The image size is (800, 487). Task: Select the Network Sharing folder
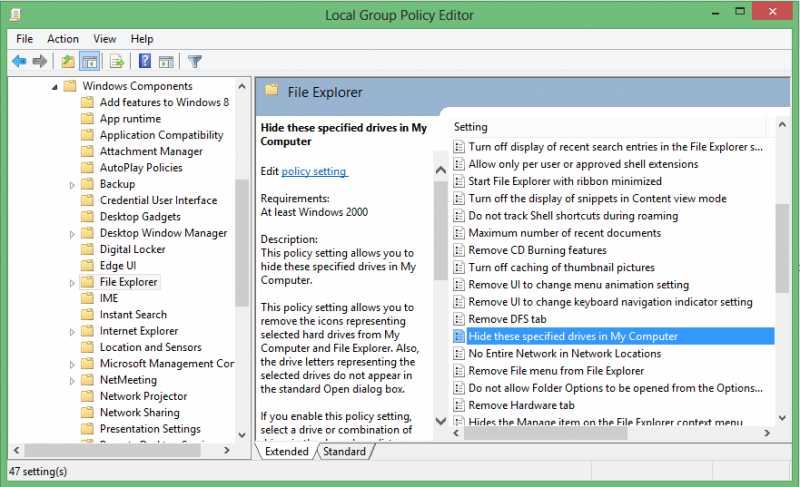[x=140, y=413]
